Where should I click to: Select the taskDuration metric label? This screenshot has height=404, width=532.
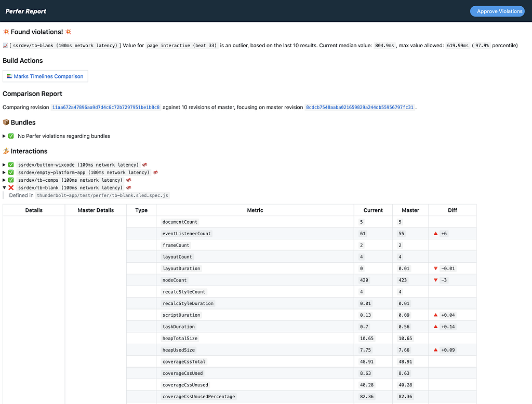(179, 327)
